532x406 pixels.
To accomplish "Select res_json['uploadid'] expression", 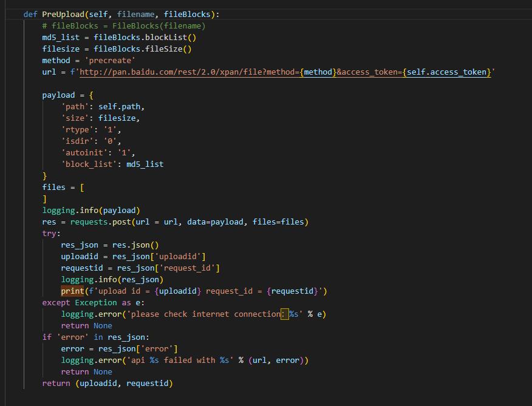I will point(159,257).
